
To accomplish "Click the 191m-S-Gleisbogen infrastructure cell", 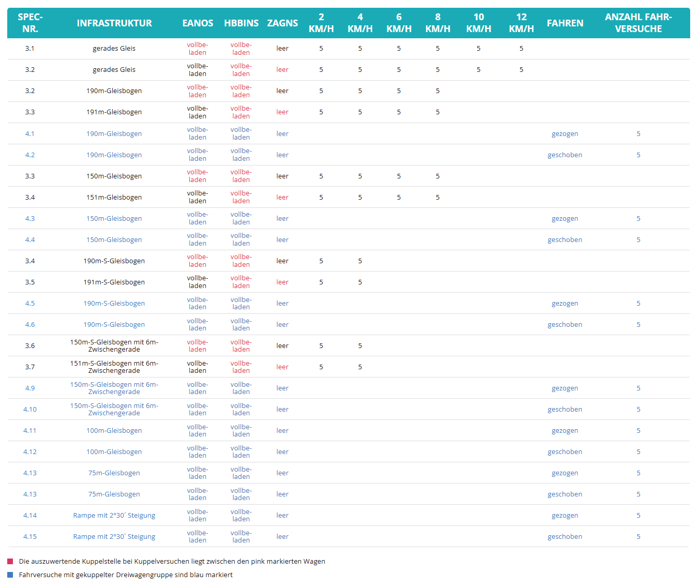I will tap(114, 282).
